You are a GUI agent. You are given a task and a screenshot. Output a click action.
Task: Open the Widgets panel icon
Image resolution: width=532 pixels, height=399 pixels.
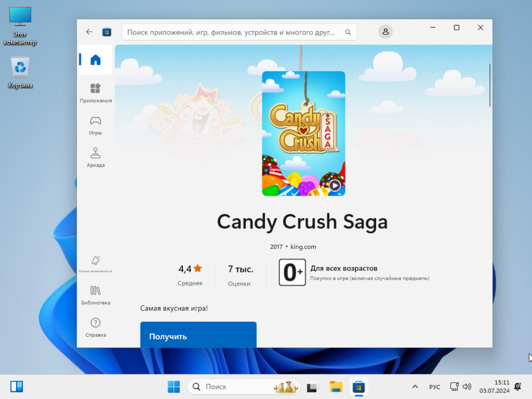(17, 387)
